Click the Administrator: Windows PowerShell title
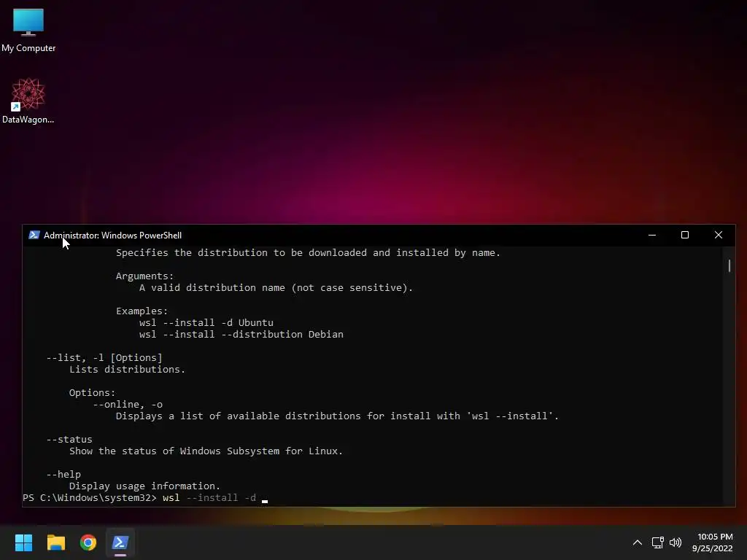The image size is (747, 560). (112, 236)
